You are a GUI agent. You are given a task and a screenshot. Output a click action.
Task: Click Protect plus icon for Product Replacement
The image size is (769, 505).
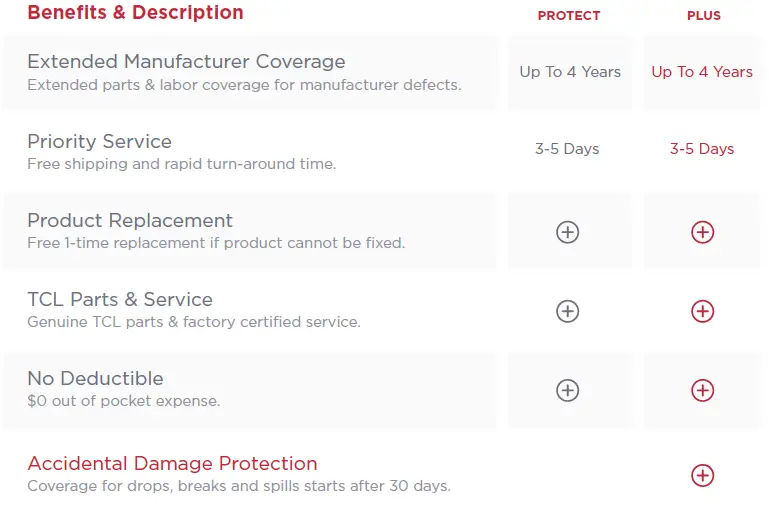coord(567,232)
